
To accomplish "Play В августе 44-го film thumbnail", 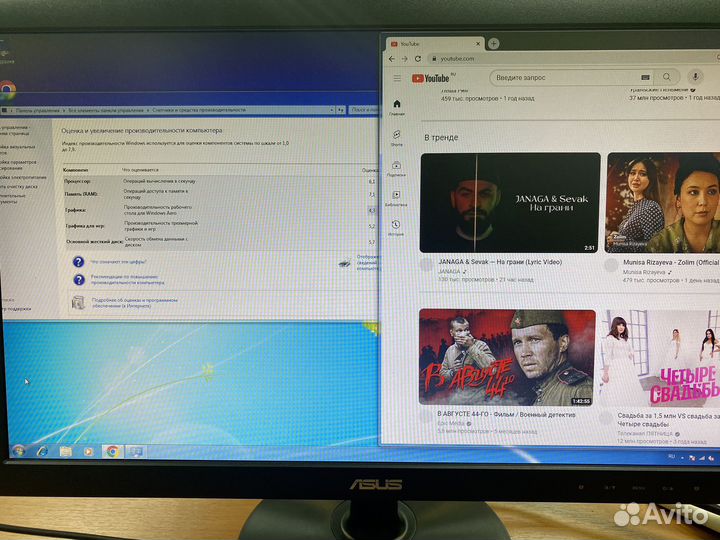I will click(507, 357).
